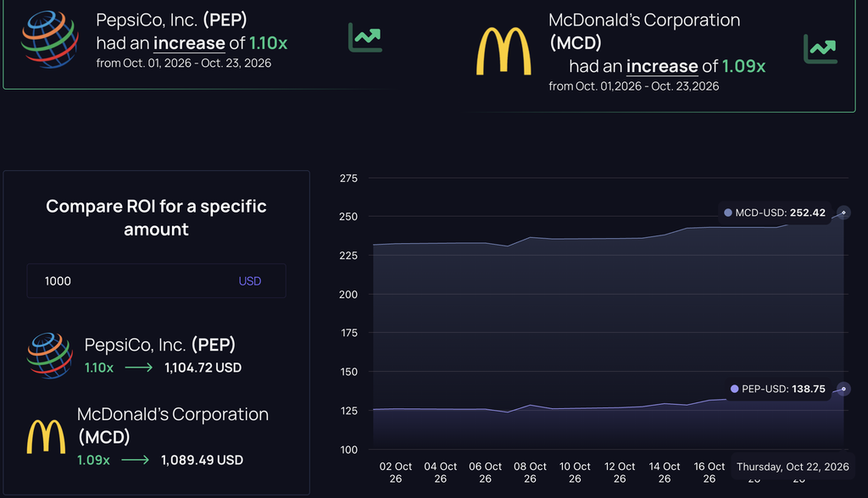Click the '06 Oct 26' x-axis label
The image size is (868, 498).
point(486,473)
